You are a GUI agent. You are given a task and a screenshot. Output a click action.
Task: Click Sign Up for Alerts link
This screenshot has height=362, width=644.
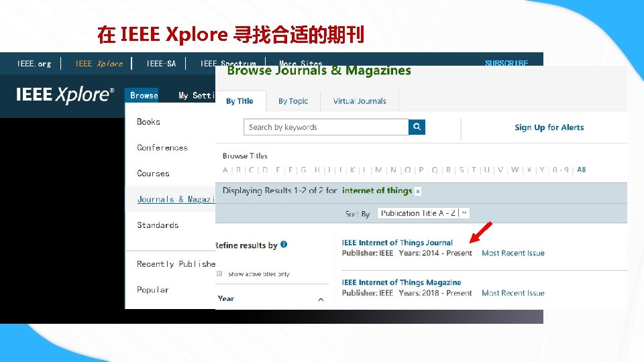(x=549, y=127)
